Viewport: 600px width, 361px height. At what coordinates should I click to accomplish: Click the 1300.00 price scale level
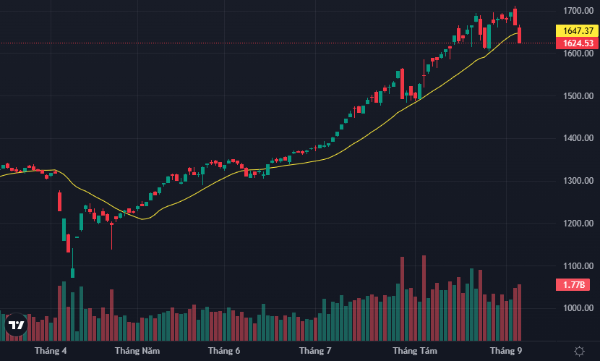pyautogui.click(x=578, y=181)
